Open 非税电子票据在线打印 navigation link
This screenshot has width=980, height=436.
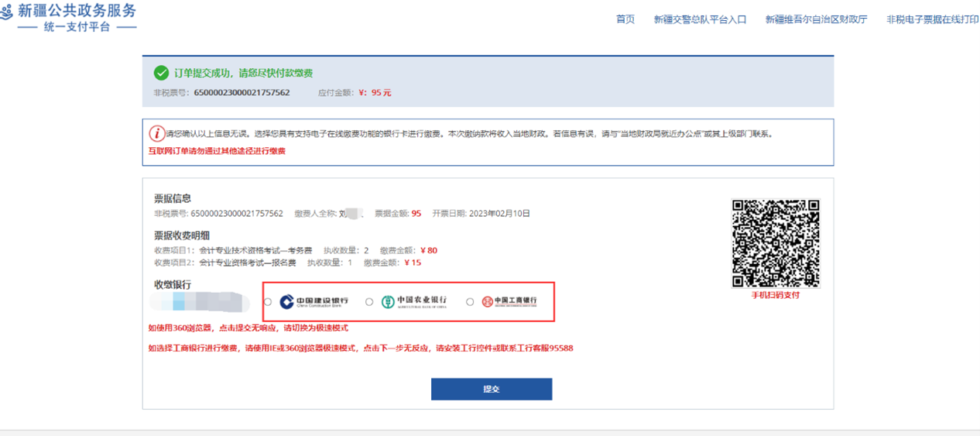[x=932, y=19]
